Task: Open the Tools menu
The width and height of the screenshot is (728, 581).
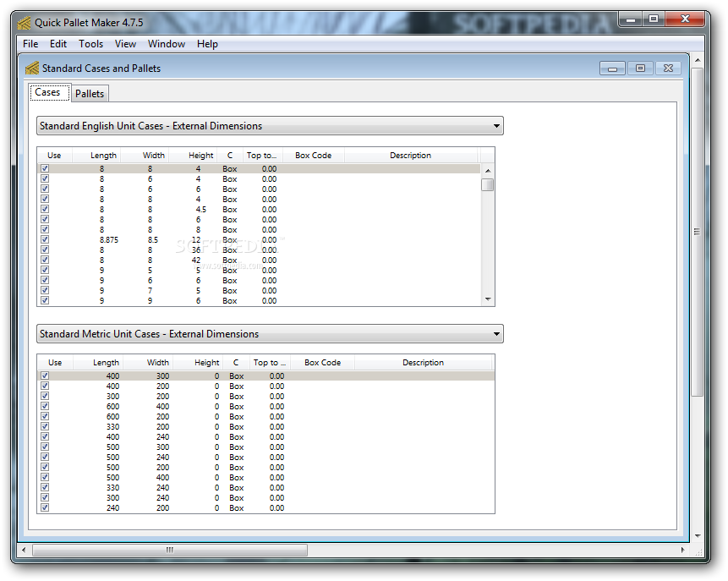Action: 91,44
